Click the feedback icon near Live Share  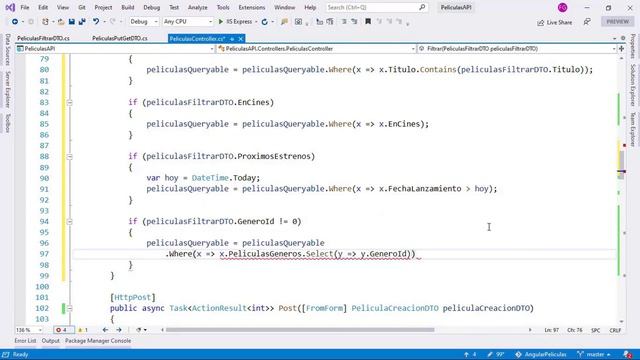tap(587, 22)
